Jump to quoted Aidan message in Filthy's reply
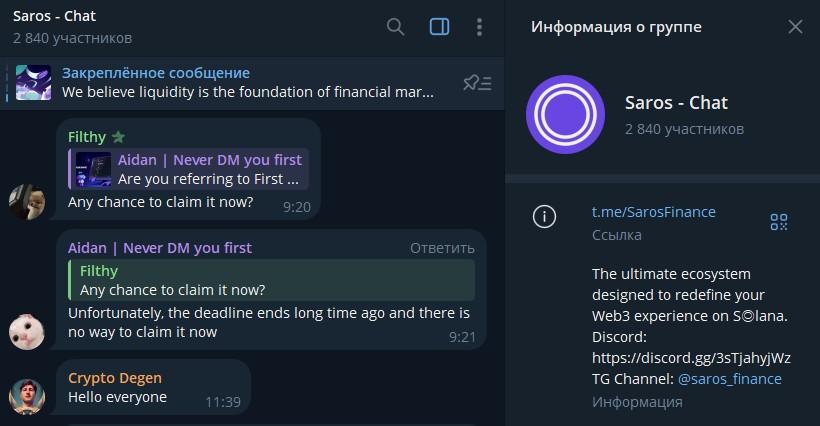Screen dimensions: 820x426 [x=190, y=170]
